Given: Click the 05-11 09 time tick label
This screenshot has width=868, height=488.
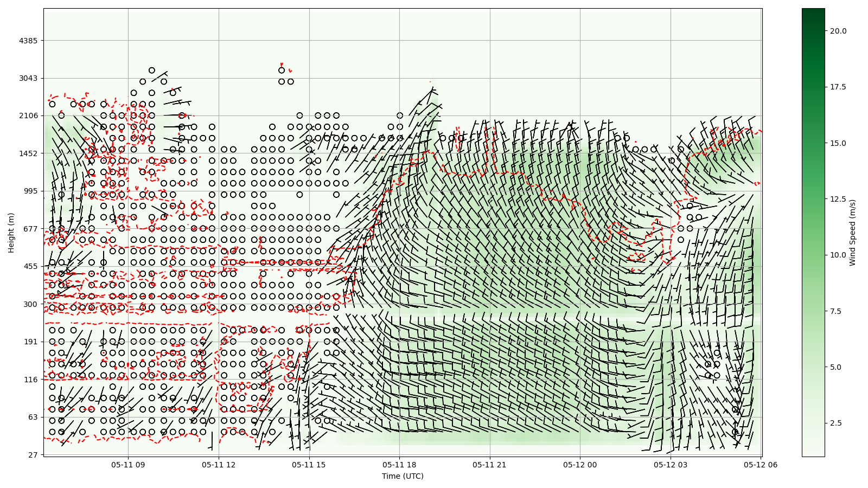Looking at the screenshot, I should click(x=128, y=465).
